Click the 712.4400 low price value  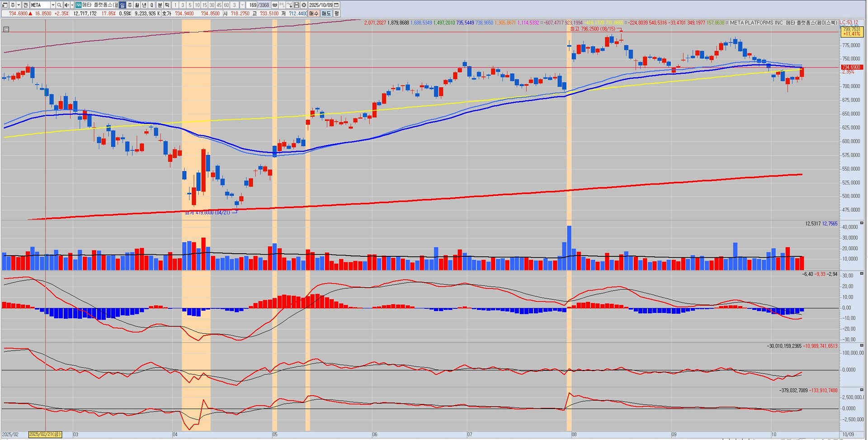[297, 14]
